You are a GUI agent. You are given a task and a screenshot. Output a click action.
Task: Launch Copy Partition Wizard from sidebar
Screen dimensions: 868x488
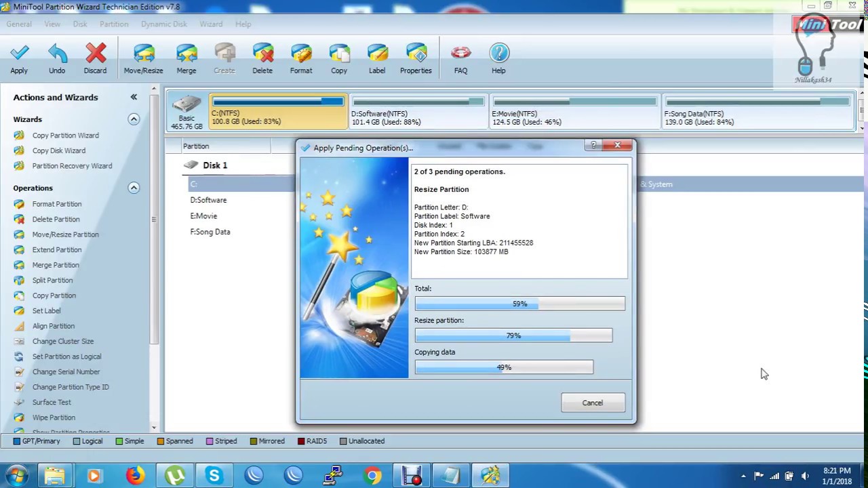pos(66,136)
